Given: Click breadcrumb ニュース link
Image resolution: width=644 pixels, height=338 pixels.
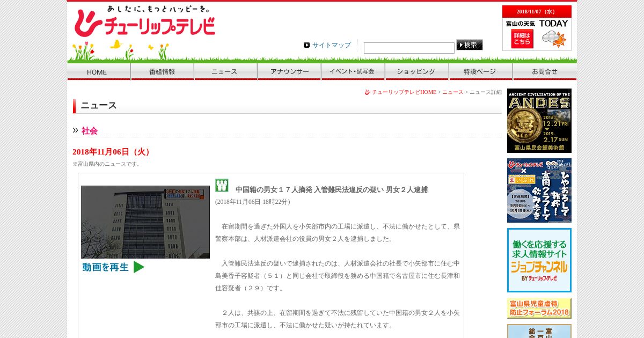Looking at the screenshot, I should (453, 92).
